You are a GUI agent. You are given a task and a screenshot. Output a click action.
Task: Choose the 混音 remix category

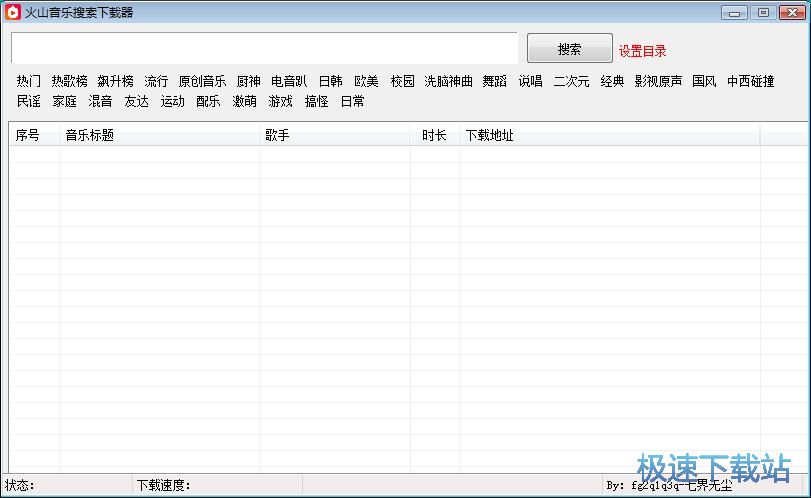pyautogui.click(x=100, y=101)
